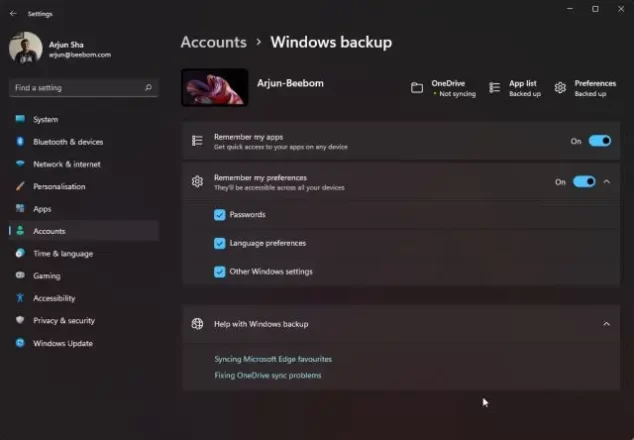The height and width of the screenshot is (440, 634).
Task: Collapse Remember my preferences section chevron
Action: pyautogui.click(x=607, y=182)
